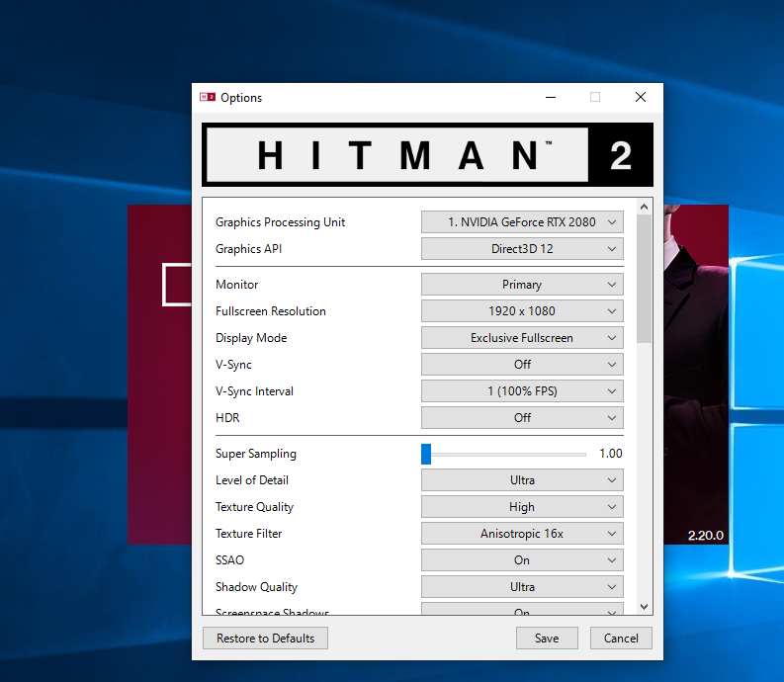784x682 pixels.
Task: Click the vertical scrollbar thumb
Action: coord(644,279)
